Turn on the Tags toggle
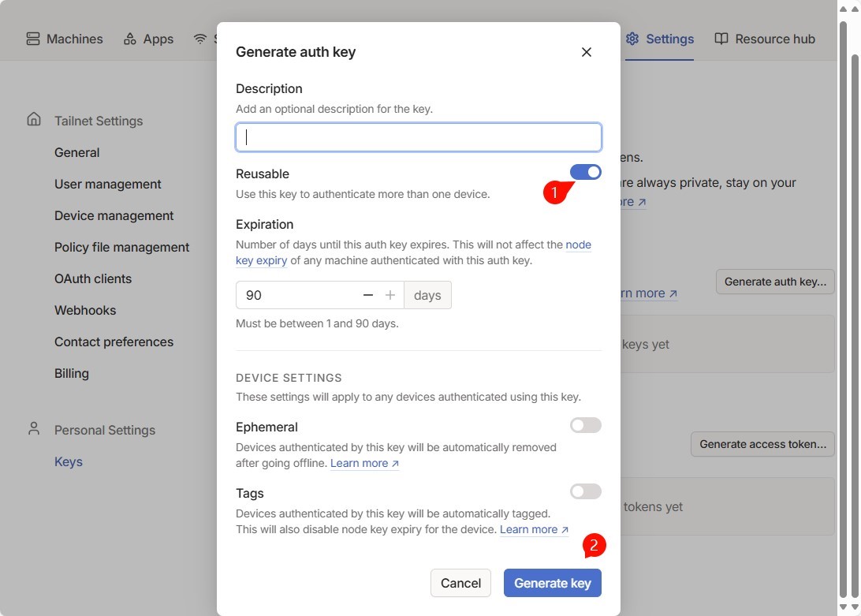This screenshot has width=861, height=616. click(x=585, y=491)
